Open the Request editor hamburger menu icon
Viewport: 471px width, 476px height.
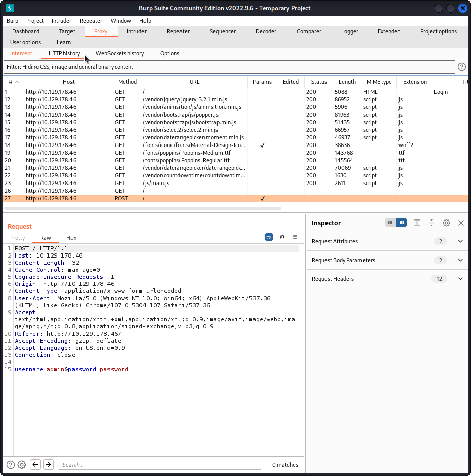295,237
